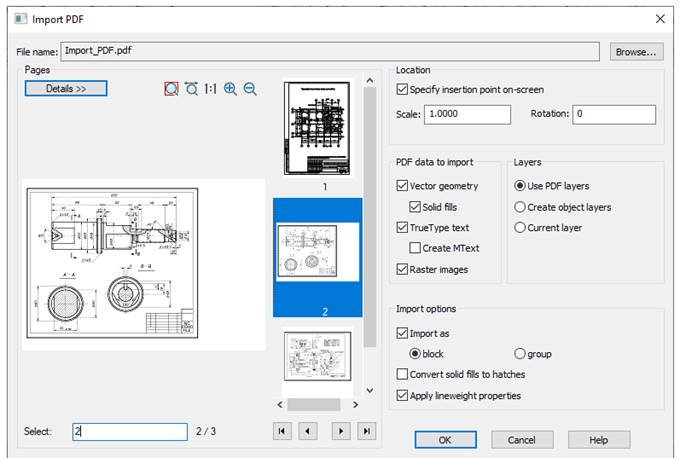Click the horizontal thumbnail scrollbar thumb

(314, 405)
